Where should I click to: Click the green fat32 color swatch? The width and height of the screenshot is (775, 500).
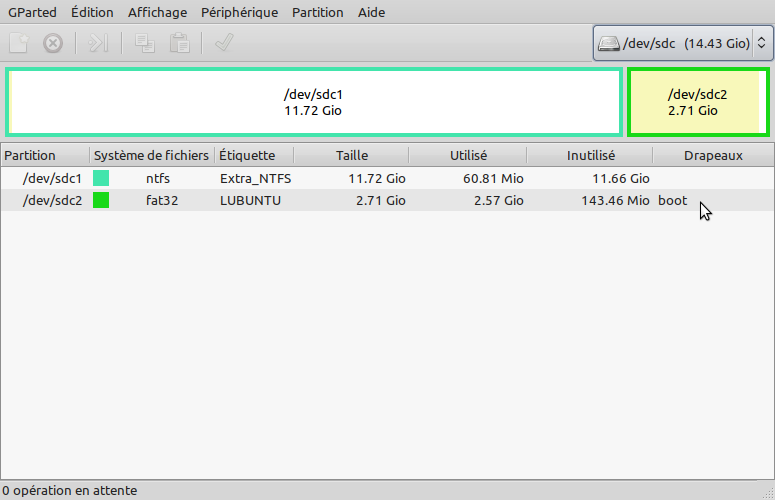(101, 200)
